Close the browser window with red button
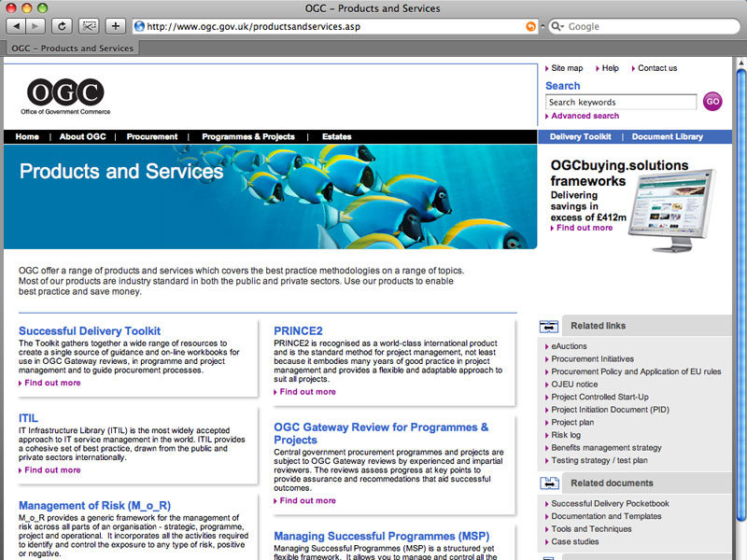Image resolution: width=747 pixels, height=560 pixels. (11, 8)
